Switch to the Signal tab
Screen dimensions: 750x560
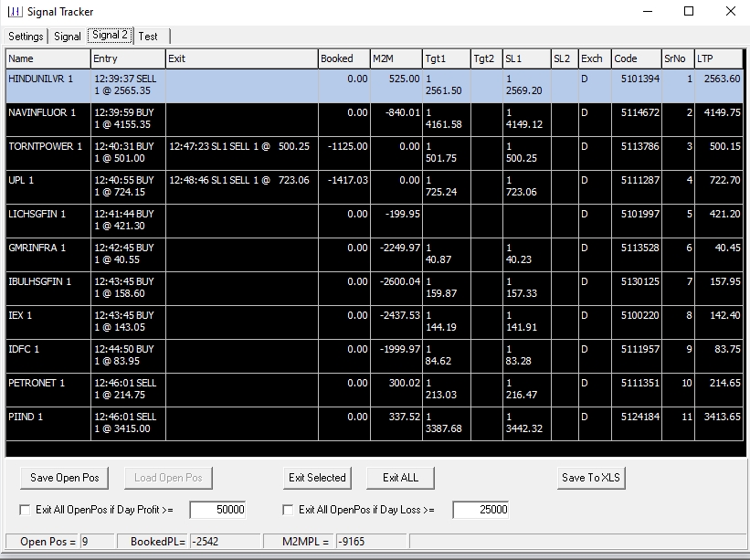[68, 37]
